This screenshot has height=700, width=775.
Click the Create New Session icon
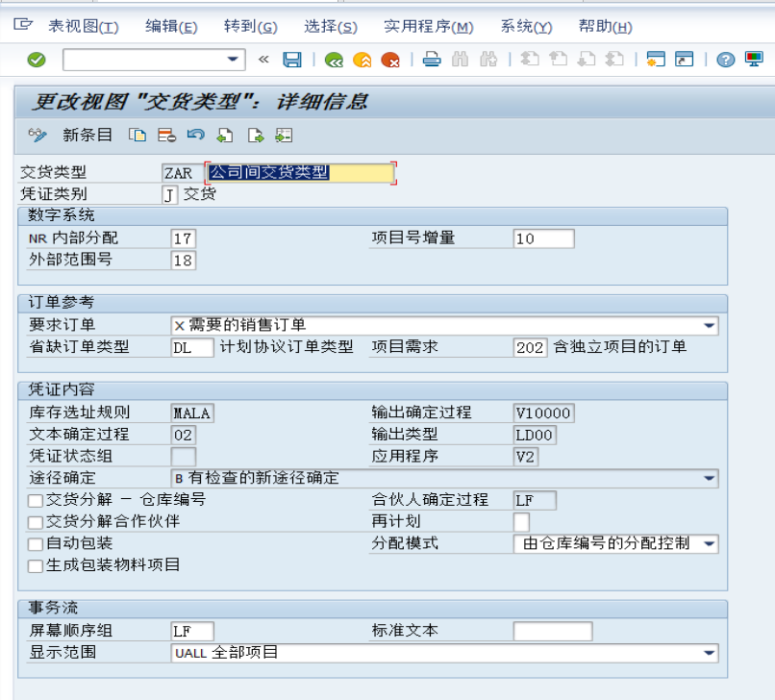(x=656, y=60)
